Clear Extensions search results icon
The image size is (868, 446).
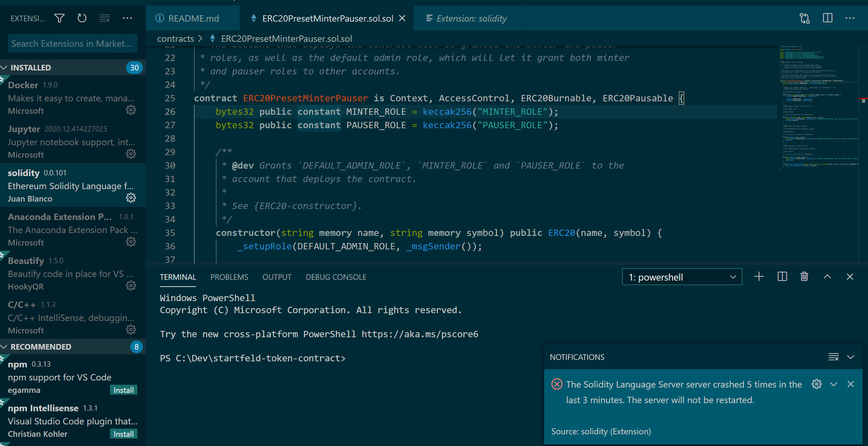click(x=104, y=18)
